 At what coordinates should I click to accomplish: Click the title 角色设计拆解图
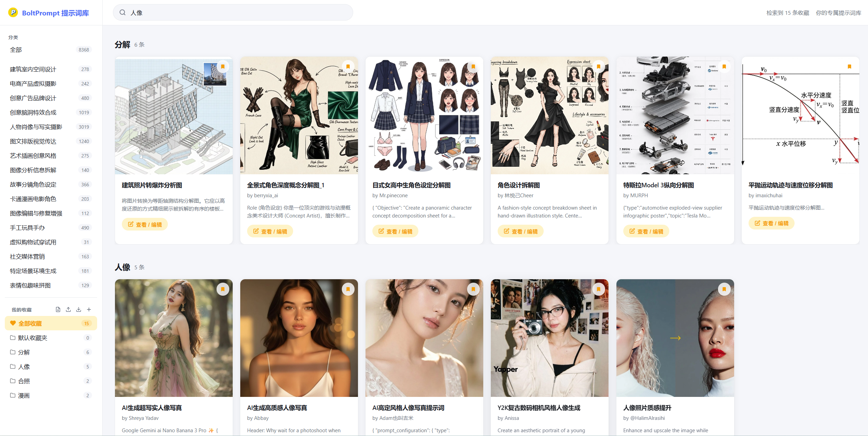pyautogui.click(x=519, y=185)
